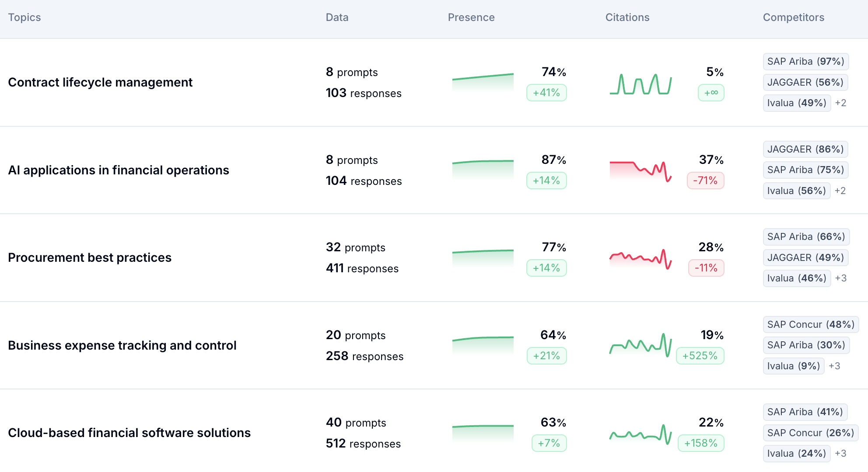Click the Presence sparkline for Cloud-based financial software
Viewport: 868px width, 472px height.
pos(483,430)
